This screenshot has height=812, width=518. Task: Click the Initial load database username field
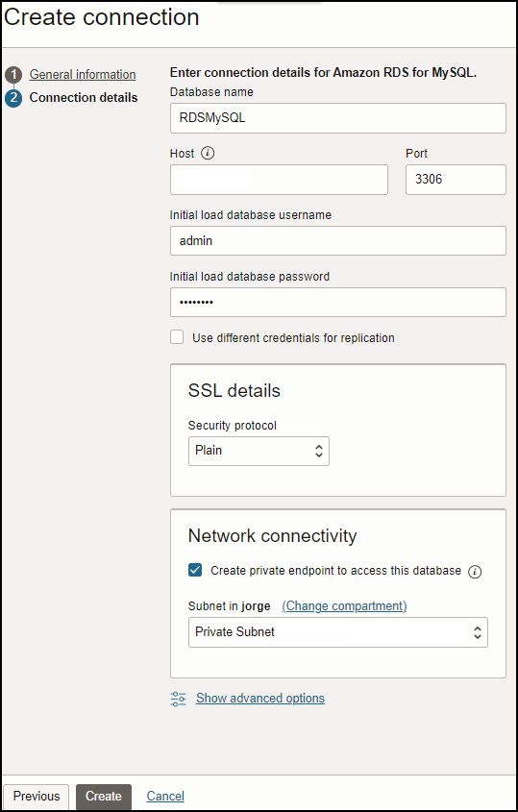(x=337, y=241)
